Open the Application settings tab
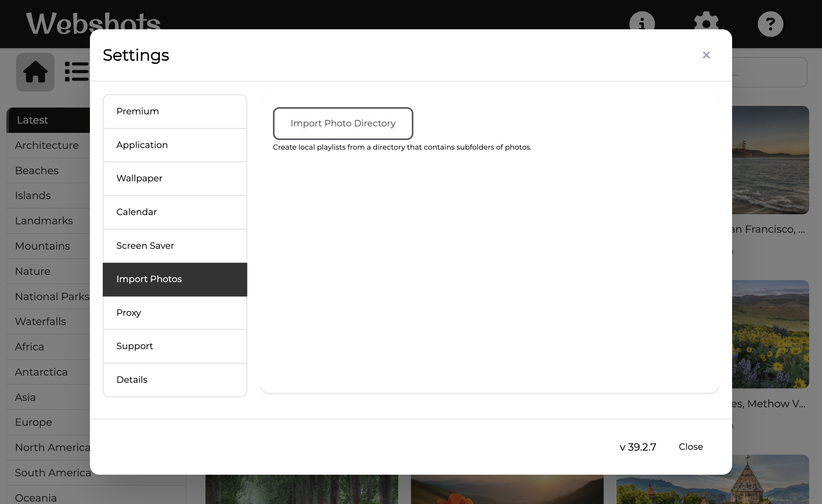The image size is (822, 504). click(x=175, y=145)
